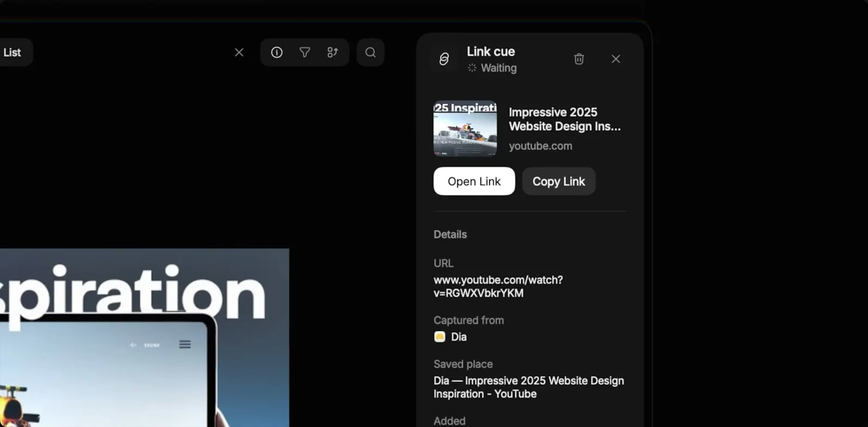Click the Link cue heading

coord(491,52)
